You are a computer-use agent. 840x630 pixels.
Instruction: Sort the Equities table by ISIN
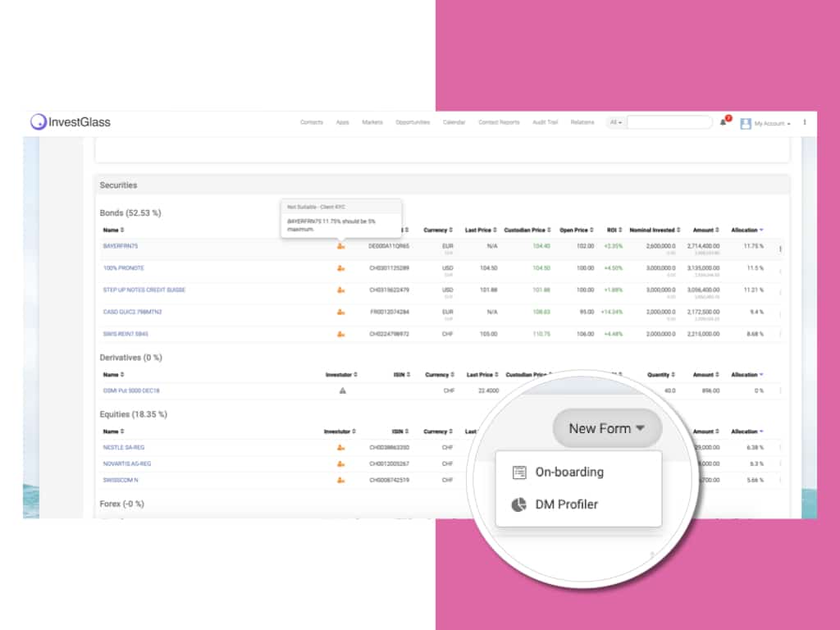[400, 431]
